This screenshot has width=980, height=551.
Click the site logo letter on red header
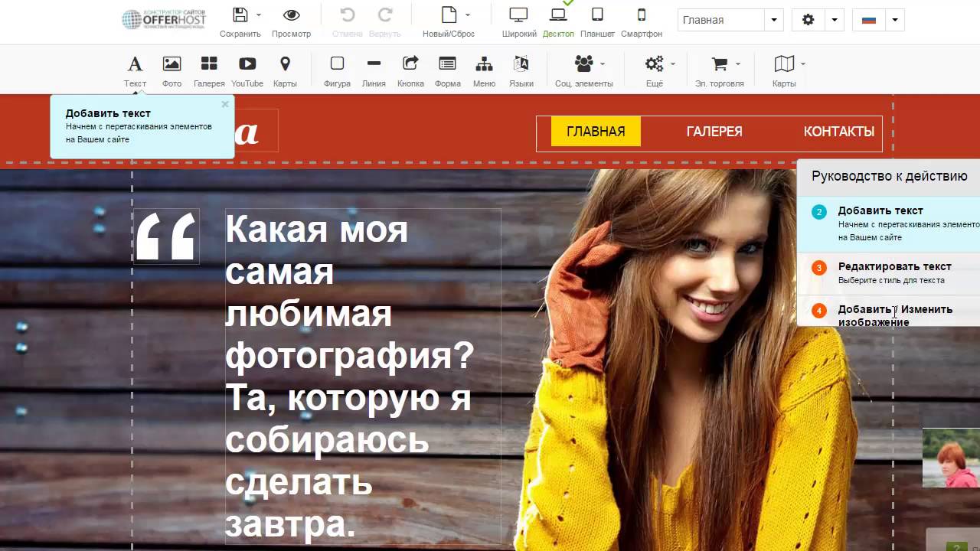tap(247, 132)
